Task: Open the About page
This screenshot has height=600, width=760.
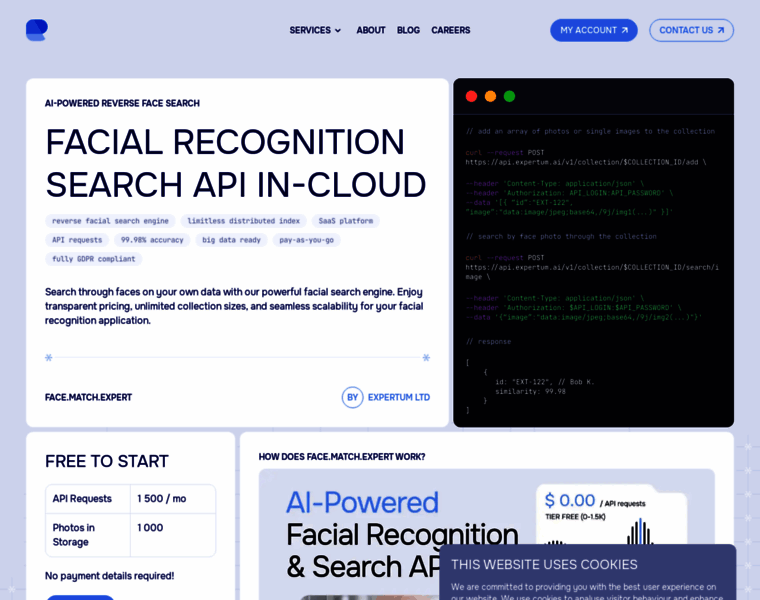Action: pos(371,30)
